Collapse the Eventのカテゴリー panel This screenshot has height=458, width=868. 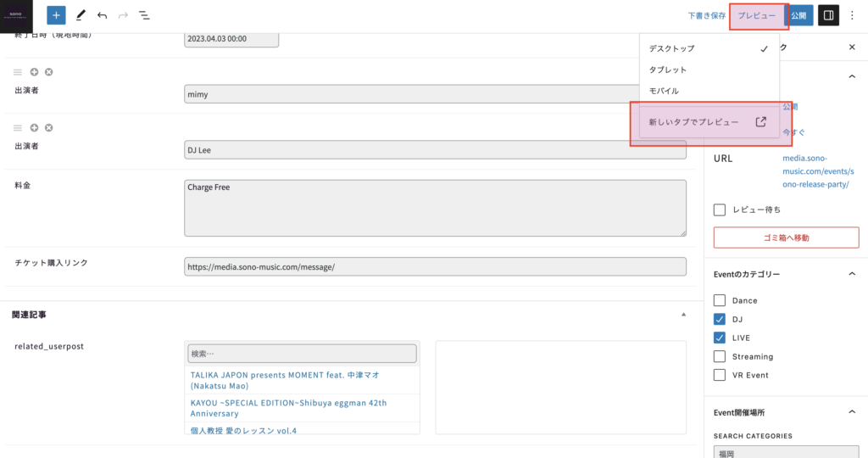[852, 274]
